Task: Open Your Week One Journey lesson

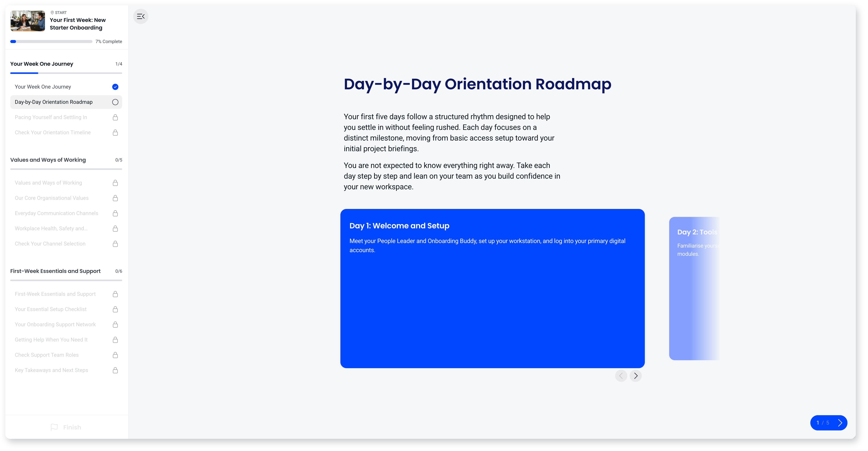Action: pyautogui.click(x=66, y=87)
